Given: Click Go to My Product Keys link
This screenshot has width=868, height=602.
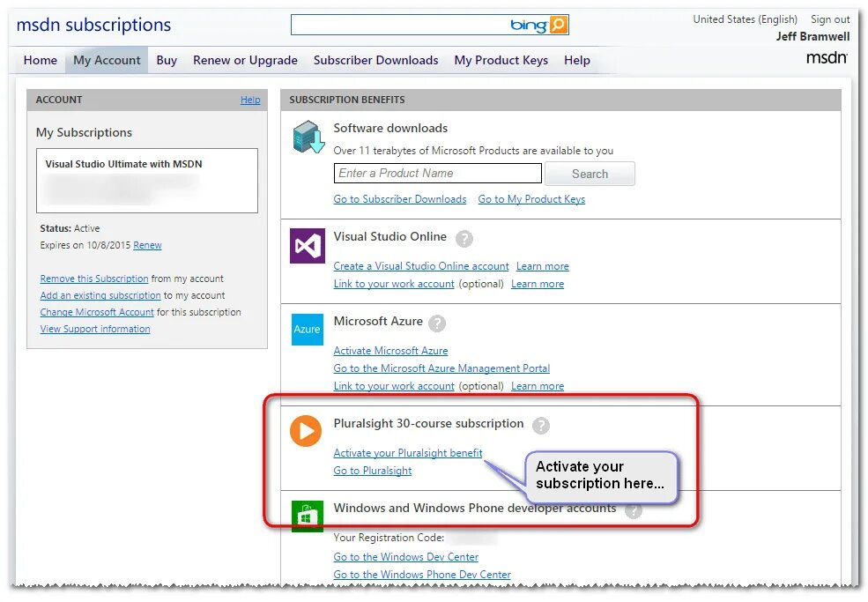Looking at the screenshot, I should [x=531, y=199].
